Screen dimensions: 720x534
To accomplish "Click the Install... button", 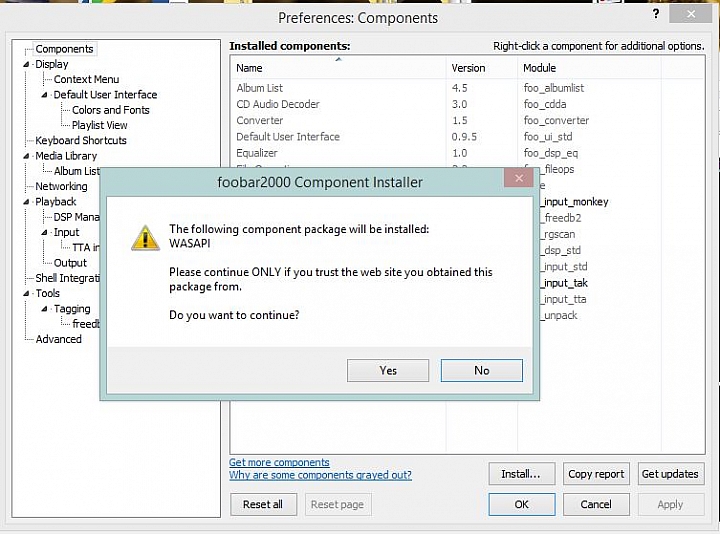I will (522, 474).
